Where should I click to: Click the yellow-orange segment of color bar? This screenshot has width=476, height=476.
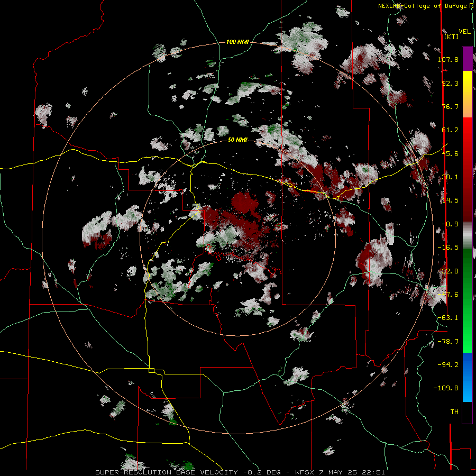click(467, 94)
